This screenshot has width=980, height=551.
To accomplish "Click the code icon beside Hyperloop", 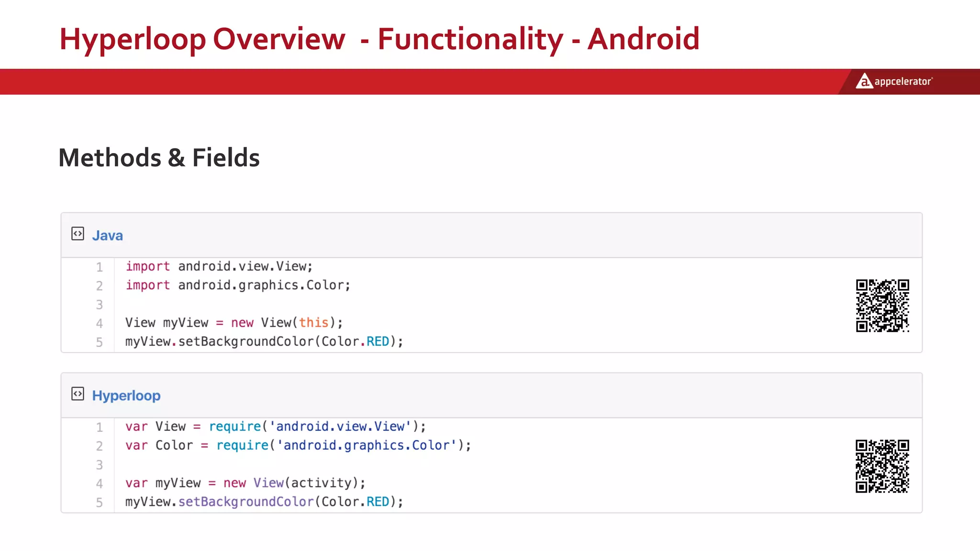I will click(78, 394).
